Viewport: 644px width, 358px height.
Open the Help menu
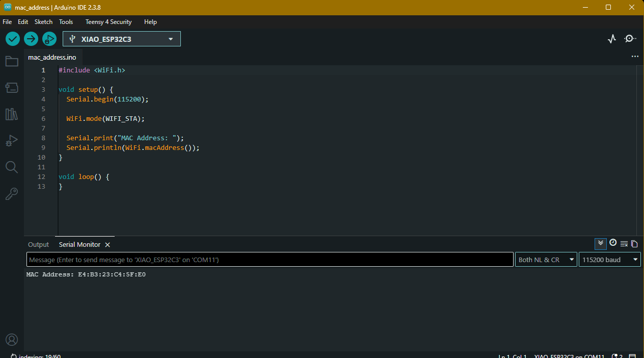(150, 22)
